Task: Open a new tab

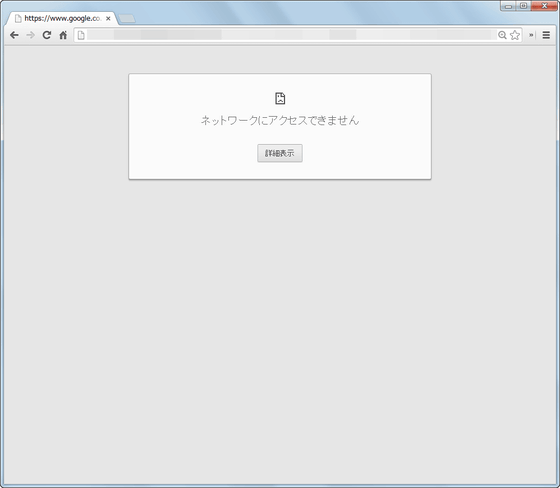Action: (127, 19)
